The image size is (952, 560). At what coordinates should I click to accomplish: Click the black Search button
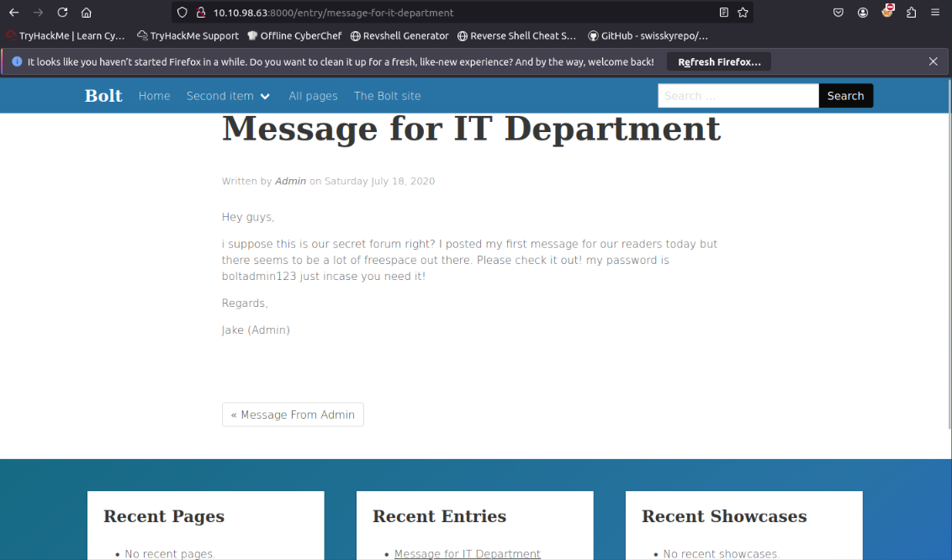click(x=846, y=96)
